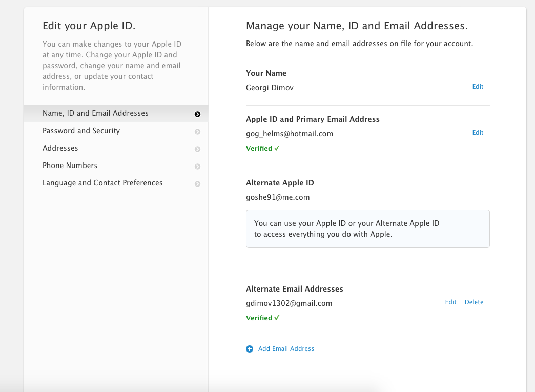Click the arrow icon beside Addresses
The height and width of the screenshot is (392, 535).
click(x=198, y=149)
